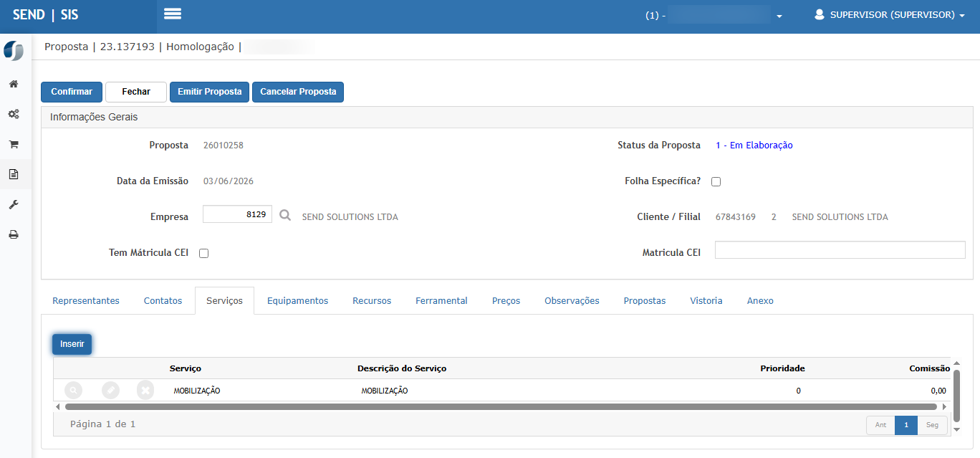980x458 pixels.
Task: Switch to the Representantes tab
Action: click(x=86, y=300)
